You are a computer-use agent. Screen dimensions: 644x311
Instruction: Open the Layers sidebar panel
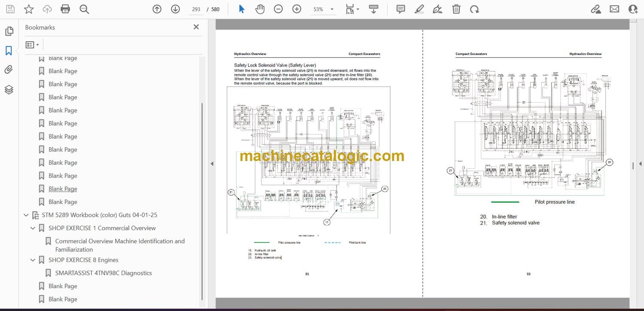pos(9,89)
